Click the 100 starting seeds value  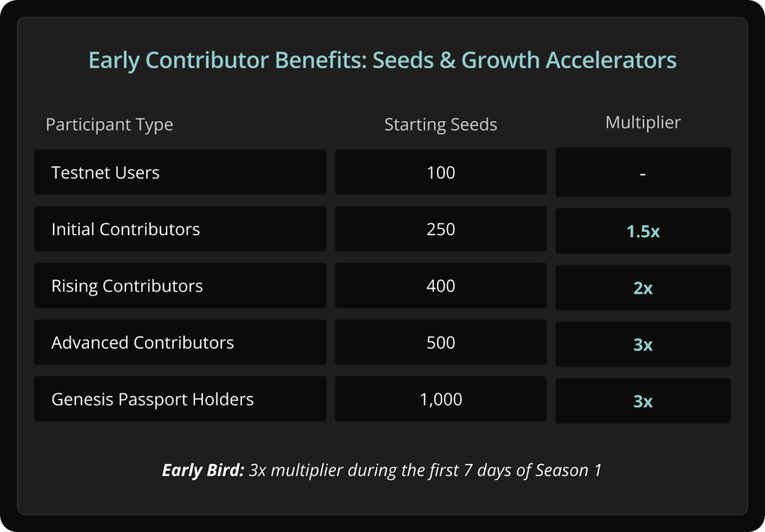[x=441, y=173]
